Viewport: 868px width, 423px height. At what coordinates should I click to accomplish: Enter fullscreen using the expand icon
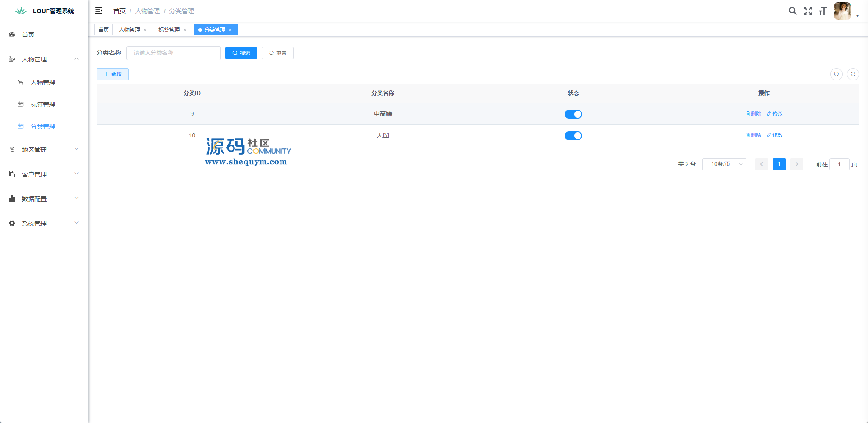coord(807,11)
